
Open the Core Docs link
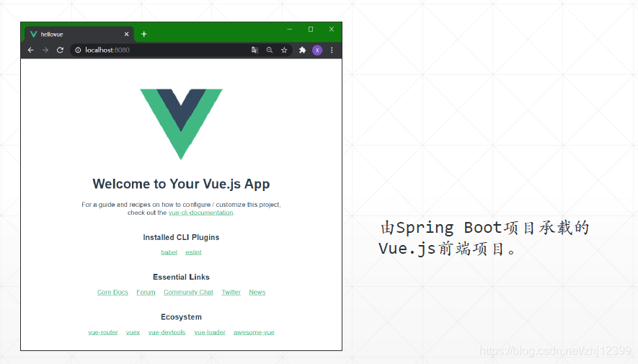tap(112, 292)
